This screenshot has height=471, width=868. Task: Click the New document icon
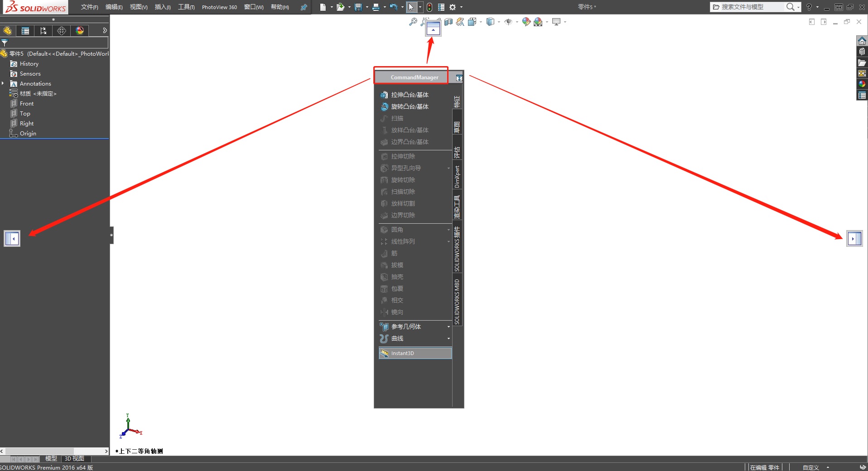point(323,7)
